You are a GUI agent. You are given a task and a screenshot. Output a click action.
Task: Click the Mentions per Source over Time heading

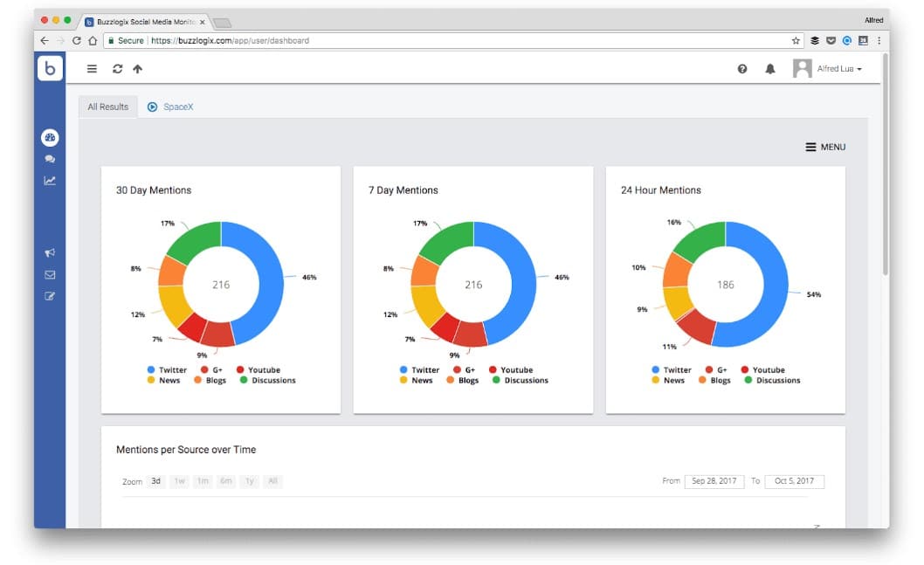186,450
